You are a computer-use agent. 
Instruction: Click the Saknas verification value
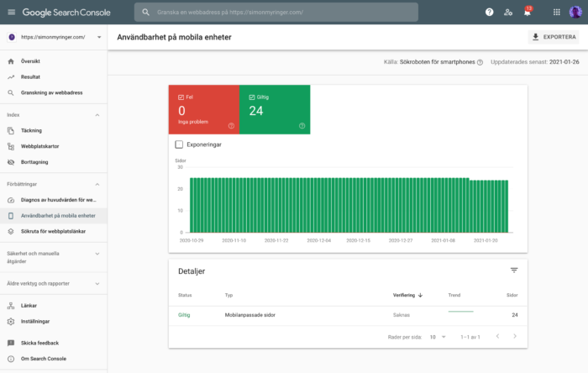(402, 315)
